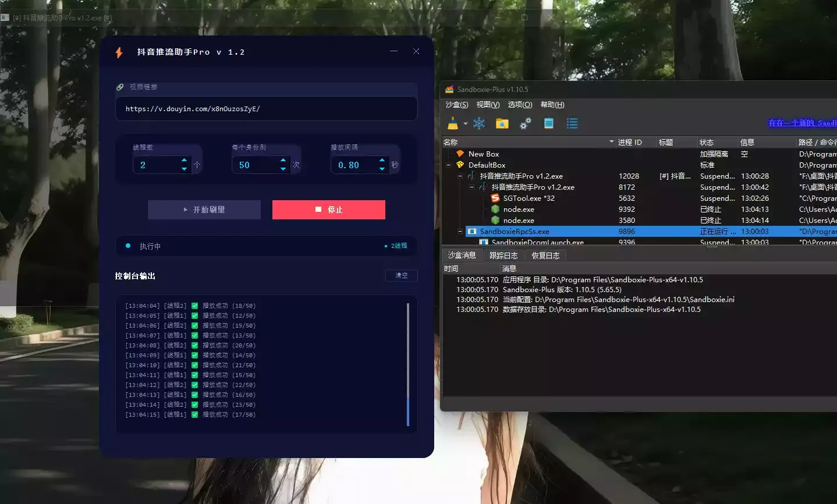
Task: Click the log message 当前配置 Sandboxie.ini line
Action: pos(619,299)
